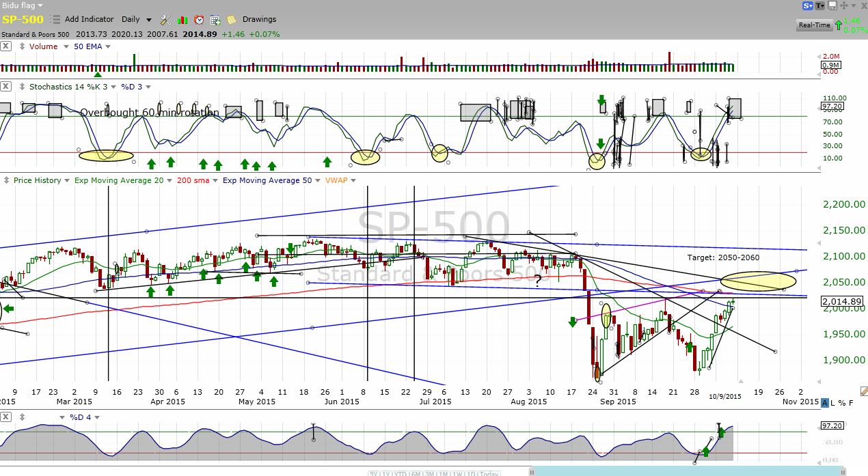Click the Real-Time button
This screenshot has height=476, width=868.
point(814,25)
